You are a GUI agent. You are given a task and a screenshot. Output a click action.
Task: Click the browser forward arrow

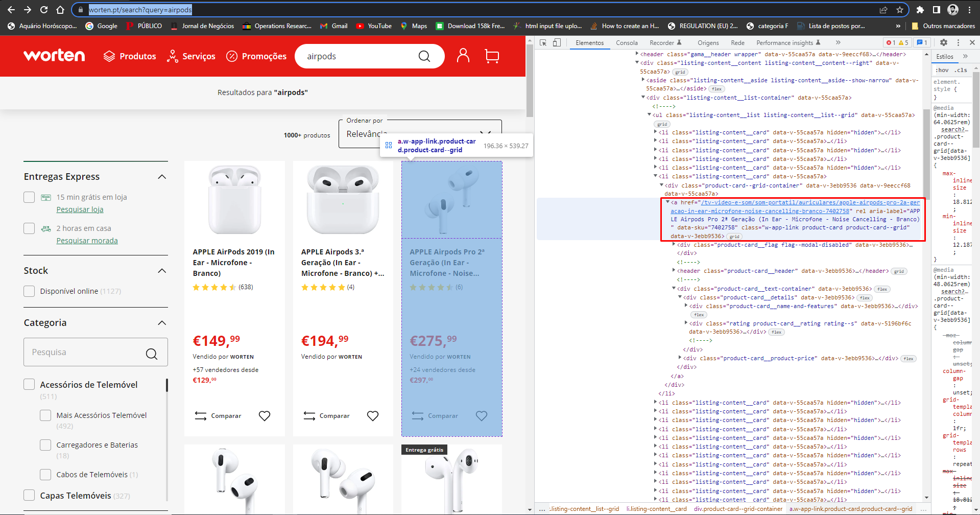[28, 10]
